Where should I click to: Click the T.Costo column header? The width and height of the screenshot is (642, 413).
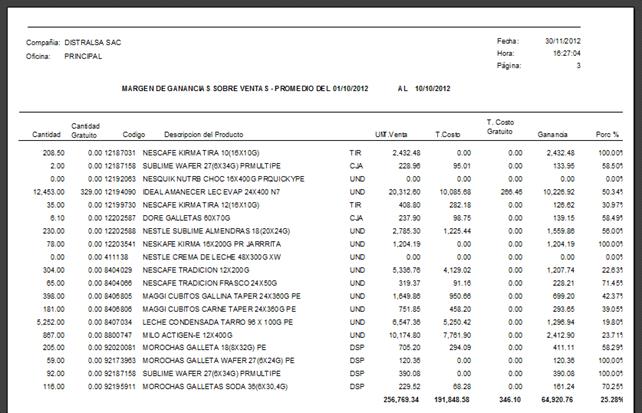pos(448,135)
